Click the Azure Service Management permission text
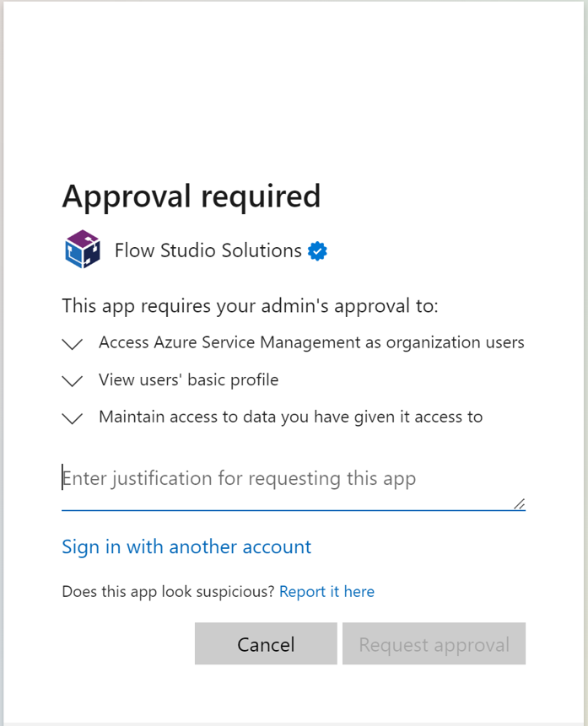588x726 pixels. 311,342
